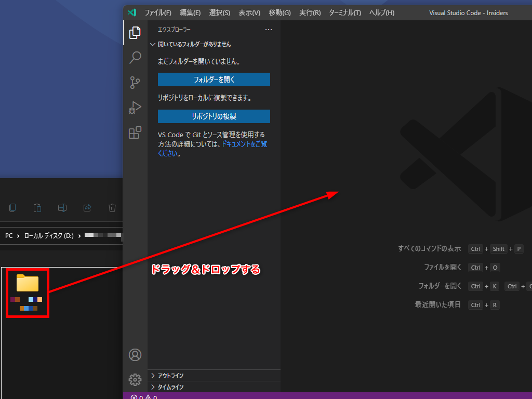Open the Accounts icon in activity bar

click(135, 355)
